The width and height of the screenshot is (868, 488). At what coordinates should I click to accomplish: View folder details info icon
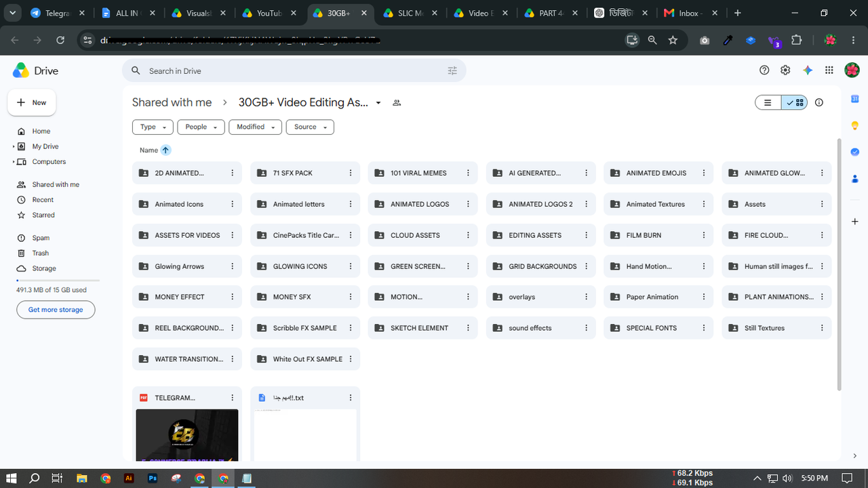pos(819,103)
